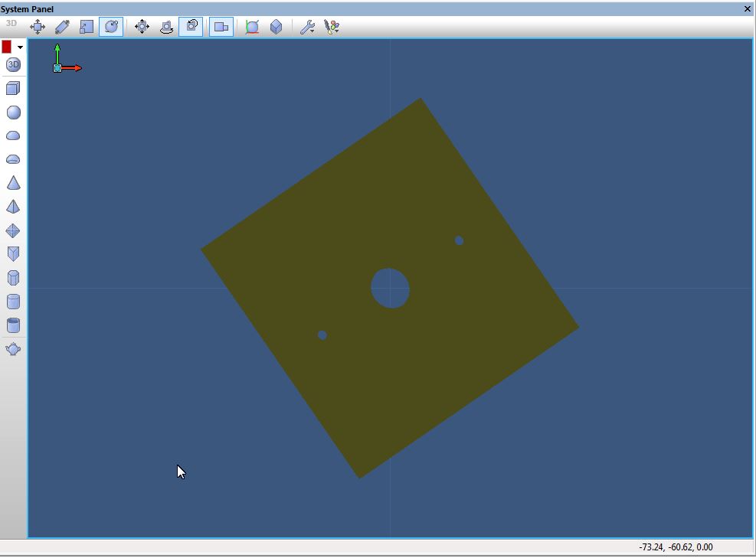The image size is (756, 558).
Task: Click the green Y-axis arrow of gizmo
Action: pos(57,52)
